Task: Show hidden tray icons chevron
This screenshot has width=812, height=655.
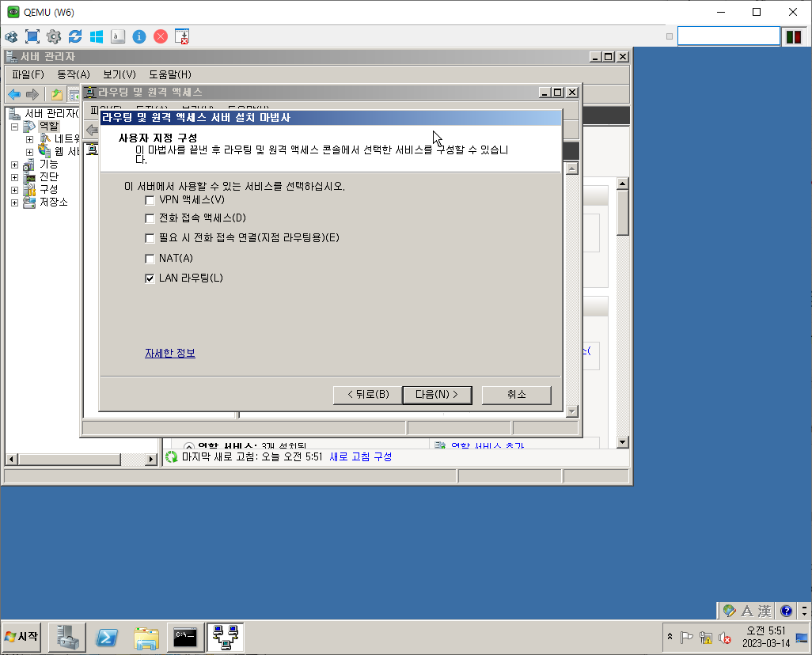Action: 670,637
